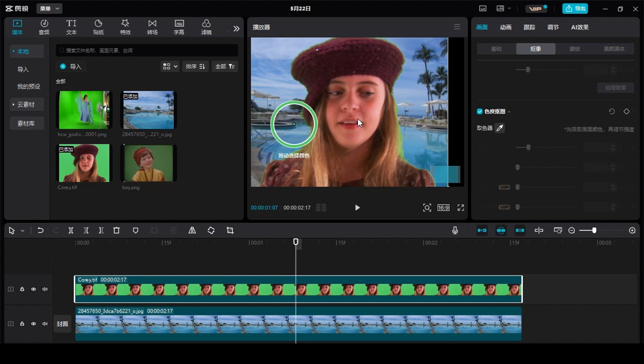Image resolution: width=644 pixels, height=364 pixels.
Task: Click the undo arrow in timeline toolbar
Action: (40, 231)
